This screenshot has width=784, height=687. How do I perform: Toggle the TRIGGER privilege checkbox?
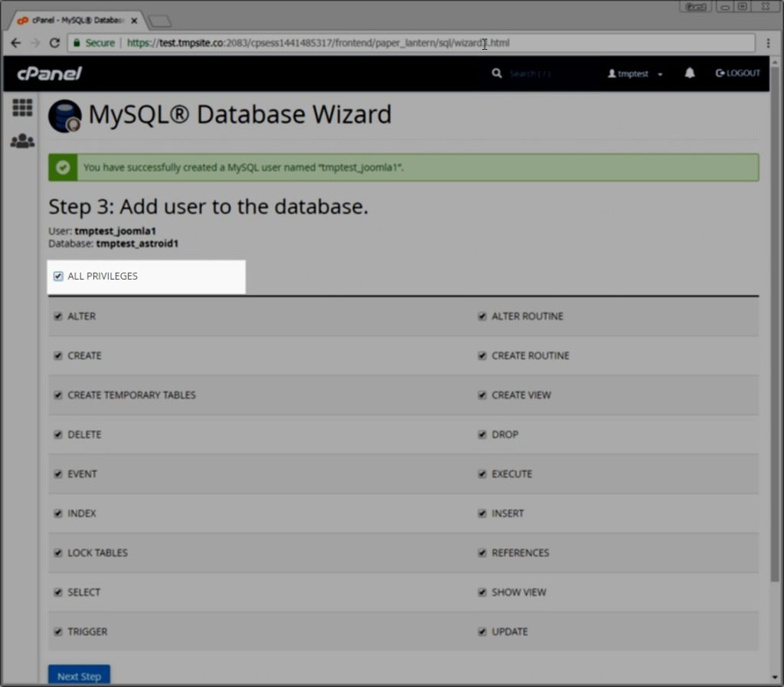click(58, 633)
